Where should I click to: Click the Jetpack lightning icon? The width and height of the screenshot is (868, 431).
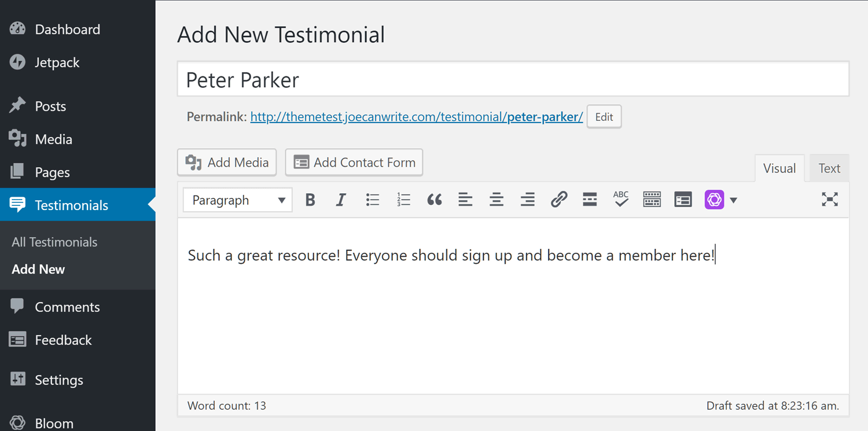point(17,62)
